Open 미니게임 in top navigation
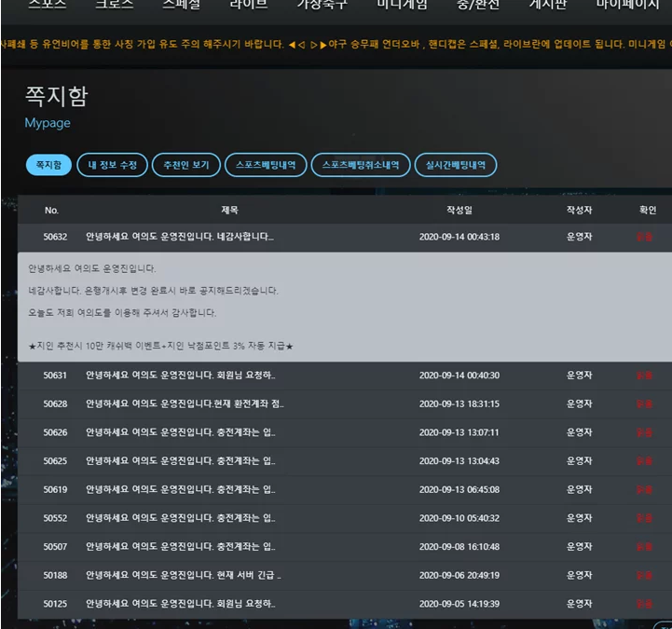Image resolution: width=672 pixels, height=629 pixels. [x=402, y=5]
